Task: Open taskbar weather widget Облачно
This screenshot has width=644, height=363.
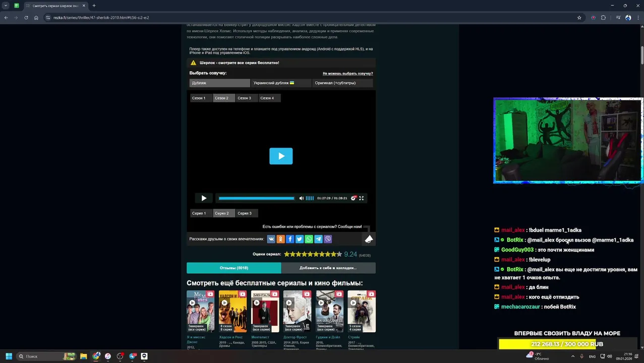Action: (x=538, y=356)
